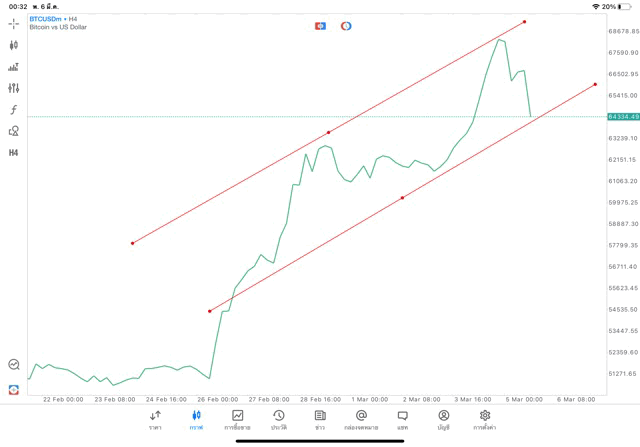Screen dimensions: 640x447
Task: Tap the circular red-blue icon atop chart
Action: point(346,25)
